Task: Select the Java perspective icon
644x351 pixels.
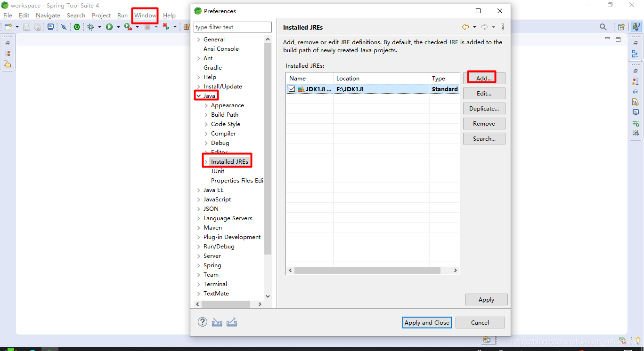Action: pyautogui.click(x=636, y=27)
